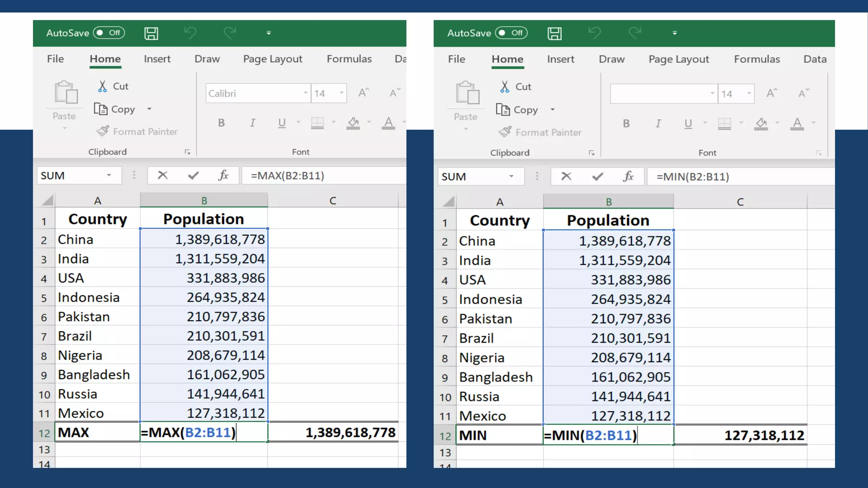Confirm the MIN formula with checkmark Enter
Viewport: 868px width, 488px height.
coord(597,177)
